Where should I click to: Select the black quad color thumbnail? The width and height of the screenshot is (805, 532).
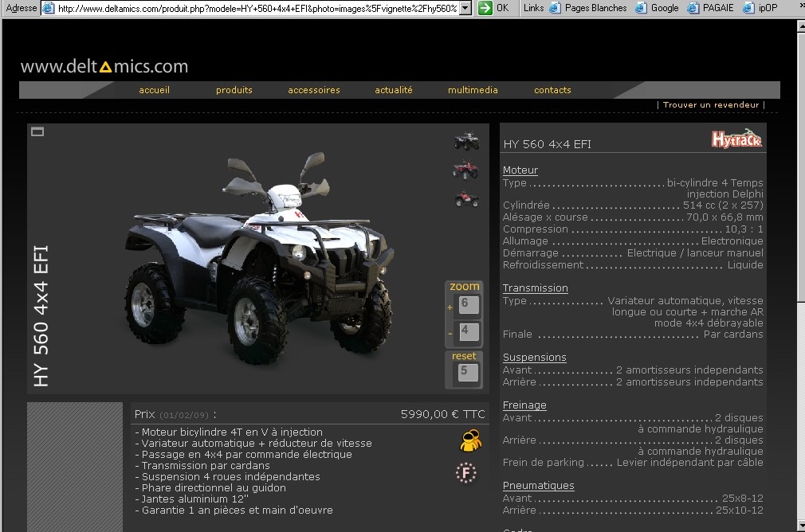click(466, 142)
